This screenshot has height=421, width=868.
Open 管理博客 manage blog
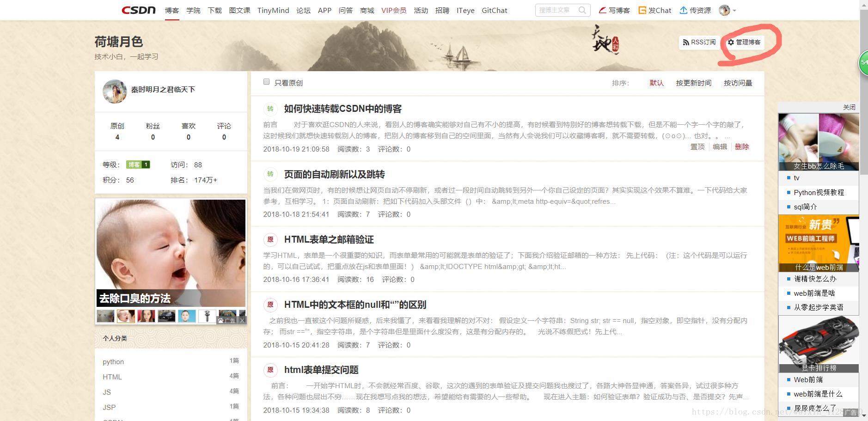click(744, 42)
